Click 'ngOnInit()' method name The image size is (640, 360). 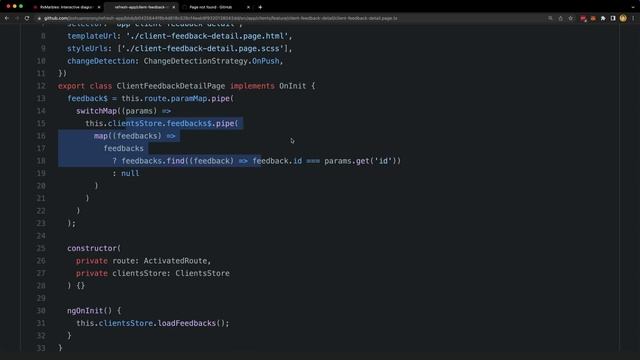(89, 311)
